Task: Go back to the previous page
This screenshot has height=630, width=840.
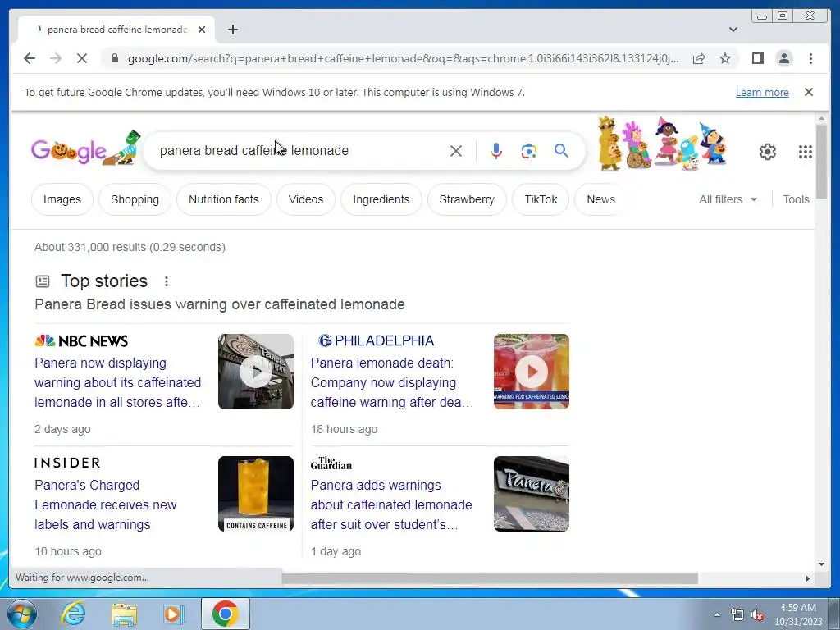Action: click(30, 58)
